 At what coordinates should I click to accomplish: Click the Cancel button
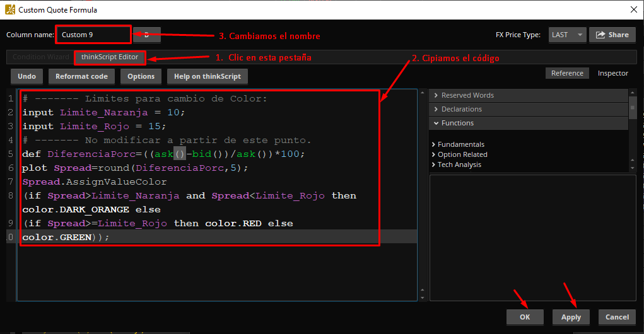click(617, 317)
